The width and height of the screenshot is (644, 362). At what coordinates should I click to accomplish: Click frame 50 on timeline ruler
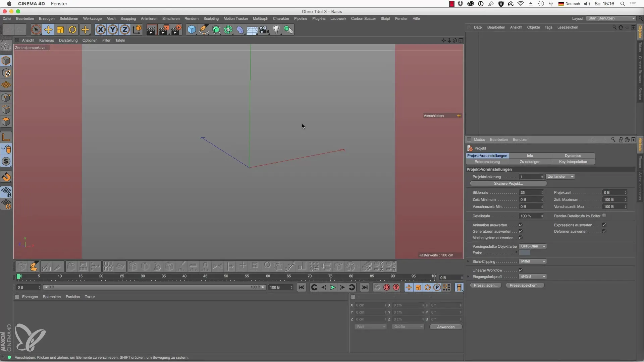pos(226,277)
